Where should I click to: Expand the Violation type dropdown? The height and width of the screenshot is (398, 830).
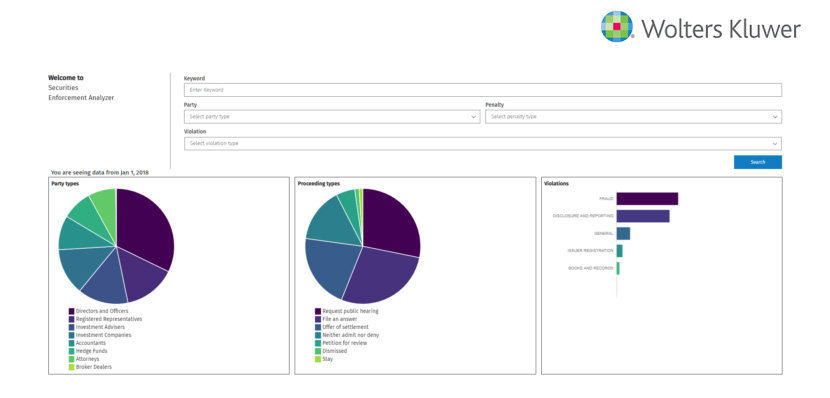(x=483, y=143)
